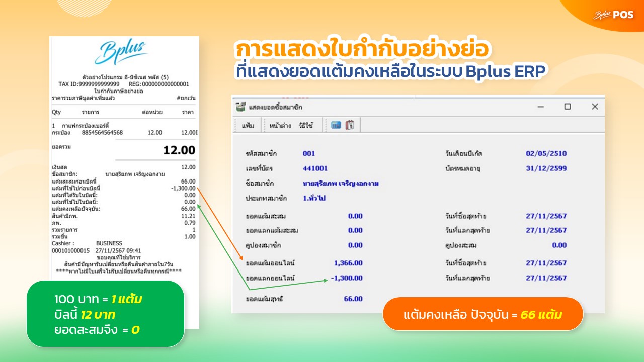Click the คูปองสมาชิก value 0.00
Screen dimensions: 644x362
tap(355, 245)
